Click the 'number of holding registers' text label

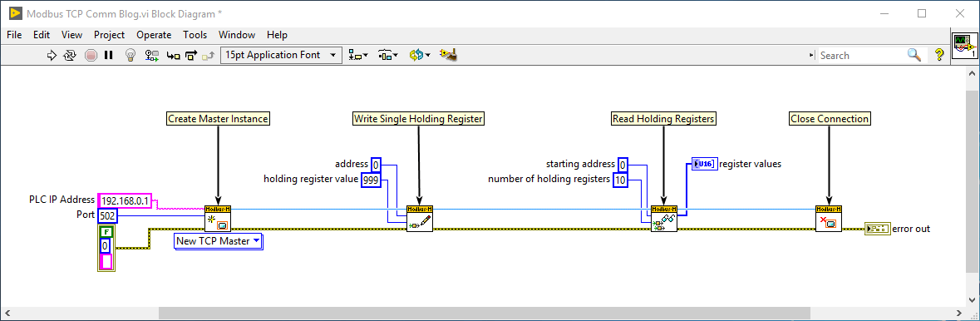pyautogui.click(x=549, y=180)
